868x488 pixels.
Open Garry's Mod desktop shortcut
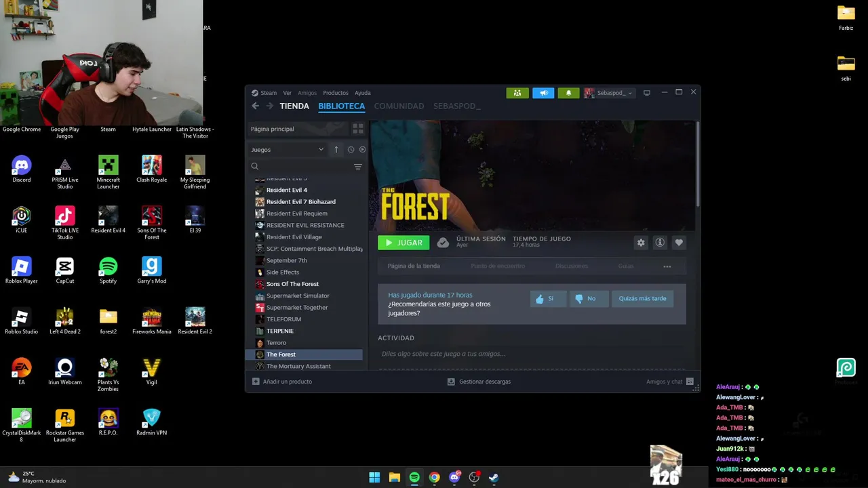(151, 270)
